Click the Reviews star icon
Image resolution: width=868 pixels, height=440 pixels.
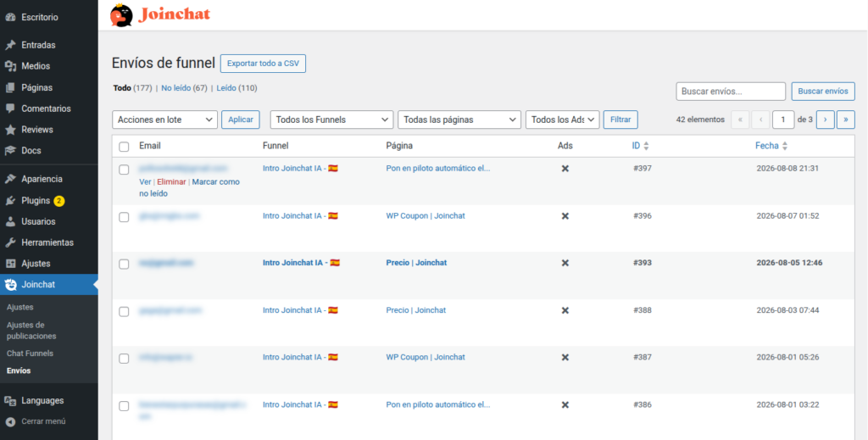click(x=10, y=130)
